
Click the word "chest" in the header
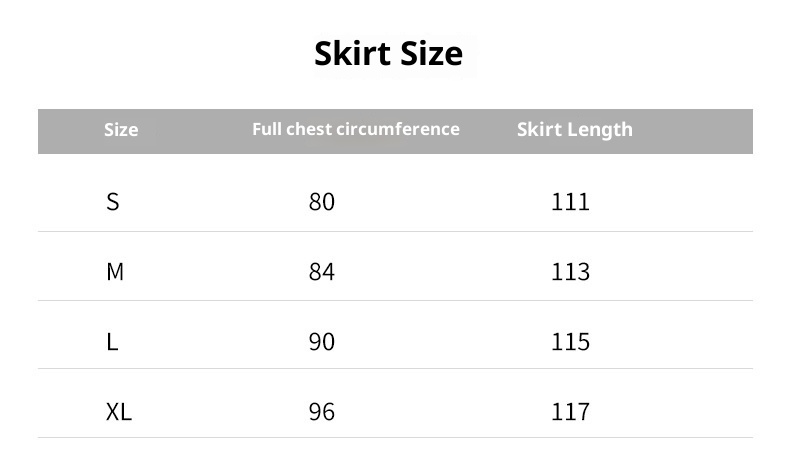pos(309,129)
